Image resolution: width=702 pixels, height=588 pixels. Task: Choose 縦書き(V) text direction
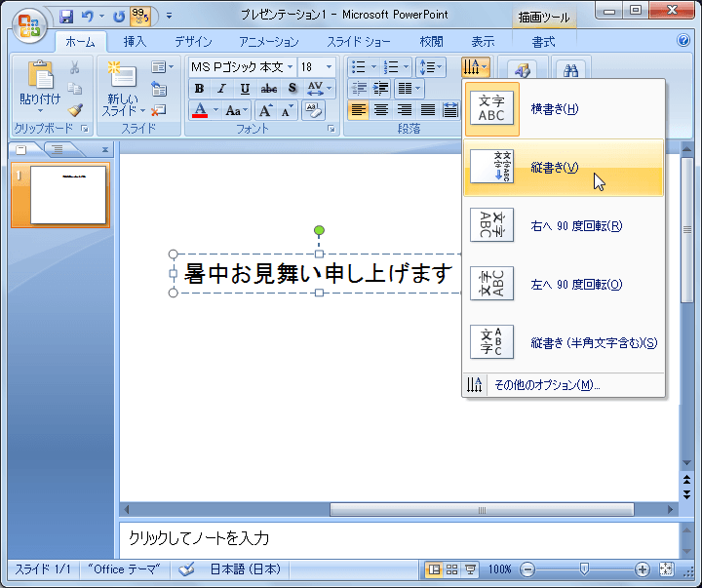click(x=564, y=168)
